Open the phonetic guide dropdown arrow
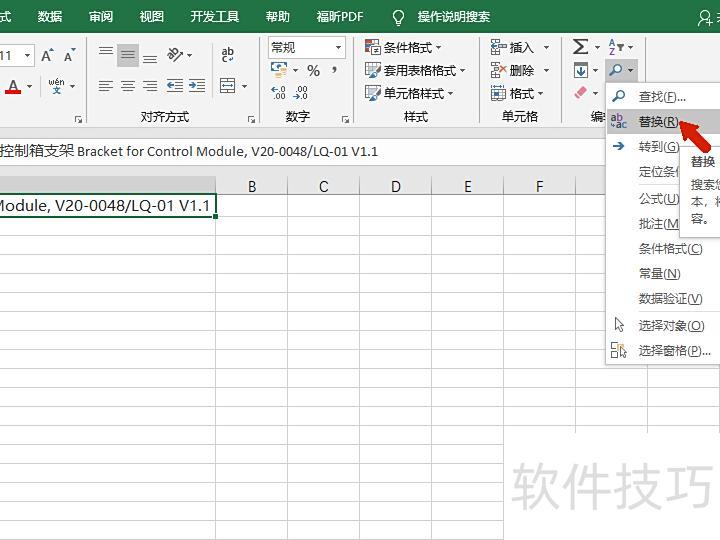 click(73, 86)
